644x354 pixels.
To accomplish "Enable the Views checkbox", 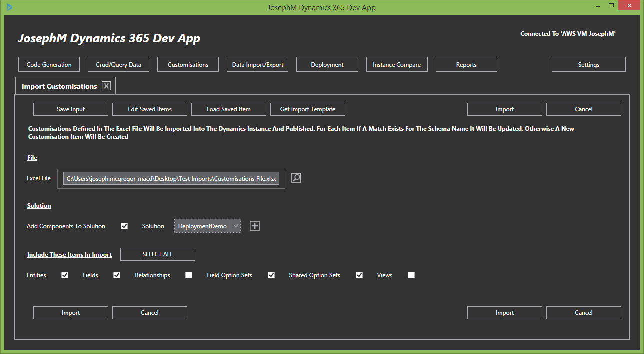I will [411, 275].
